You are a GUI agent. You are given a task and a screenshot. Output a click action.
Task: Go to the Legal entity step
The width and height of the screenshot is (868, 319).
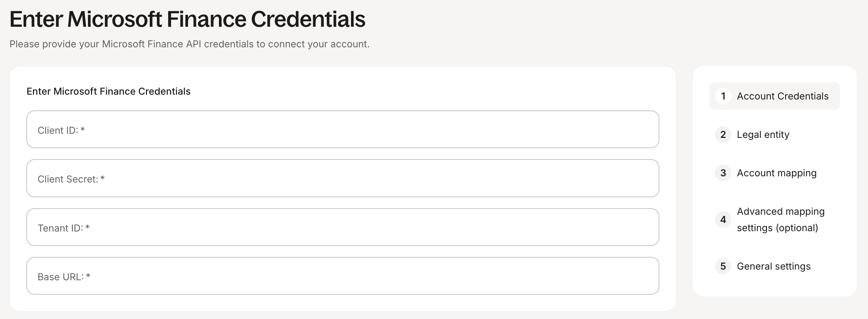pyautogui.click(x=763, y=134)
